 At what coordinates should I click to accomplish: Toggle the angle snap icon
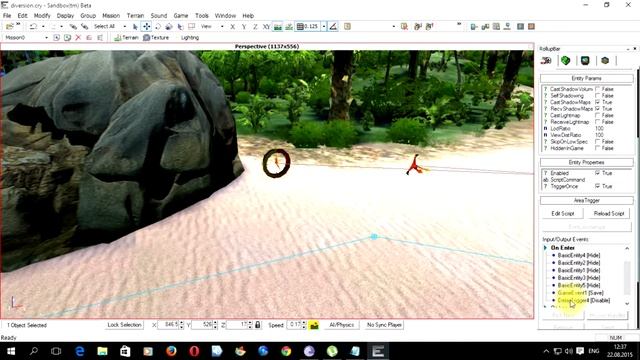coord(333,27)
